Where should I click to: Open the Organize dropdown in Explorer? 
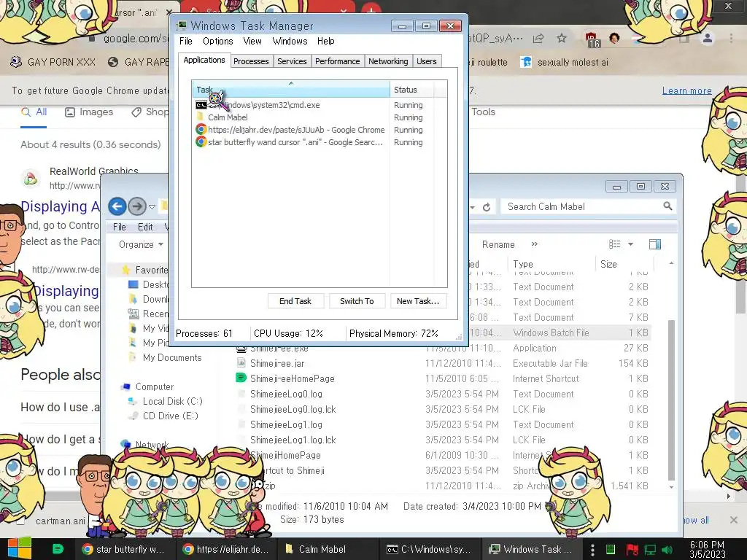141,245
